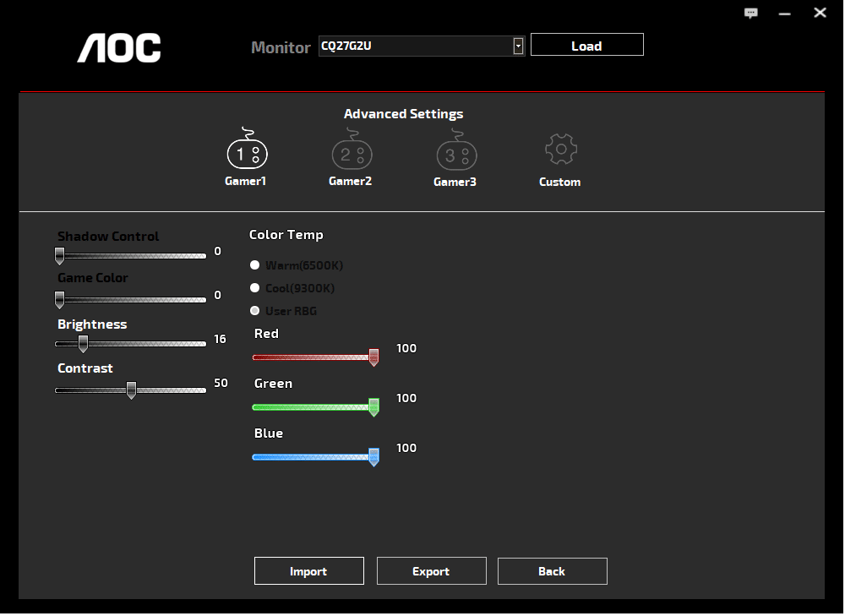
Task: Close the AOC settings window
Action: (x=820, y=13)
